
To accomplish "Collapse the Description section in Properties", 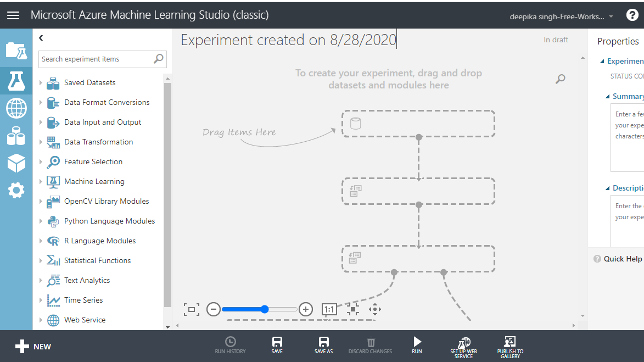I will point(607,188).
